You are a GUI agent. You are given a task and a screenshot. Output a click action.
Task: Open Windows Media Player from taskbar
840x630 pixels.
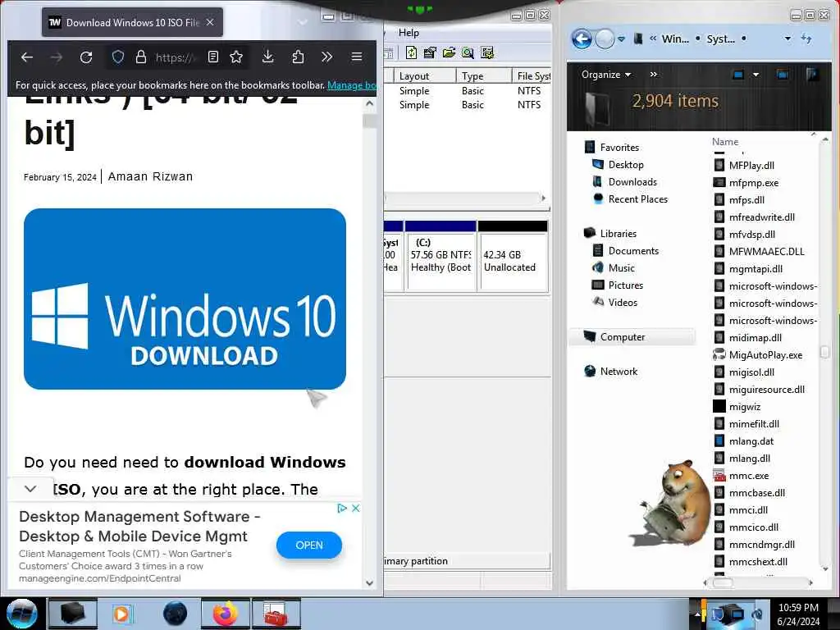point(121,614)
